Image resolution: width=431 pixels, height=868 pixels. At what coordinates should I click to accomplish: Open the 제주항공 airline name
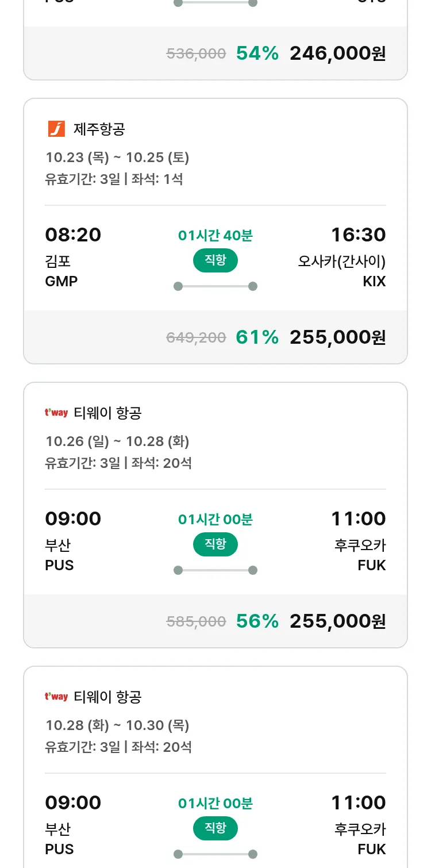click(x=99, y=129)
